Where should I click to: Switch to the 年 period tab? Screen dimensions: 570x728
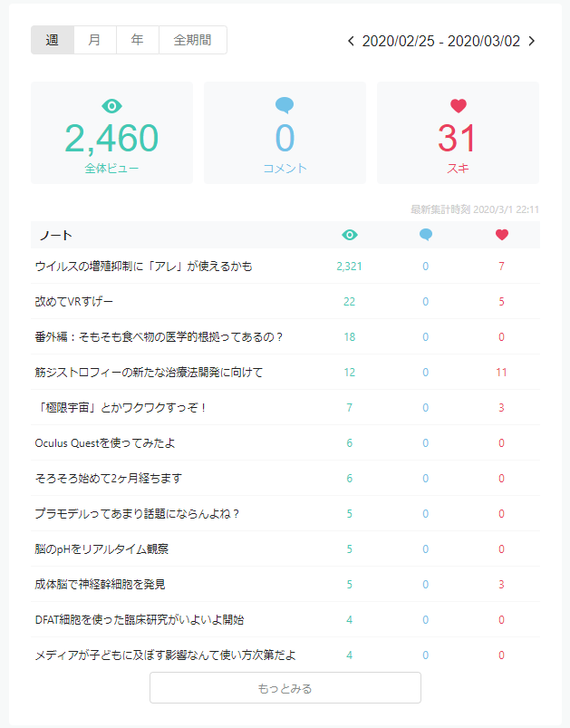click(x=138, y=40)
